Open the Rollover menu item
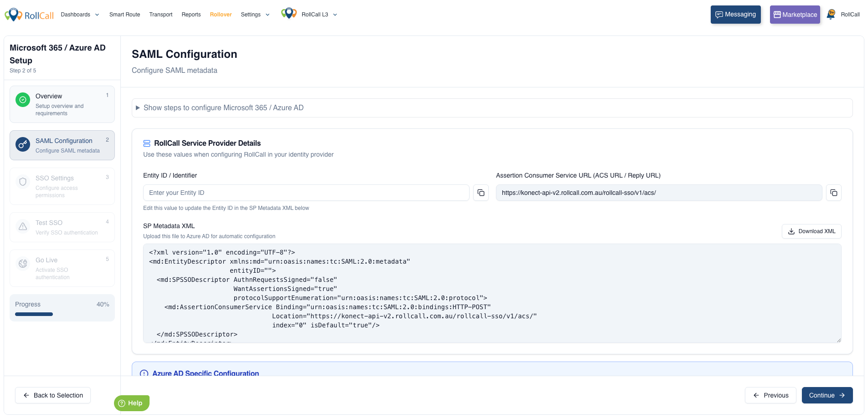The width and height of the screenshot is (868, 418). click(221, 15)
